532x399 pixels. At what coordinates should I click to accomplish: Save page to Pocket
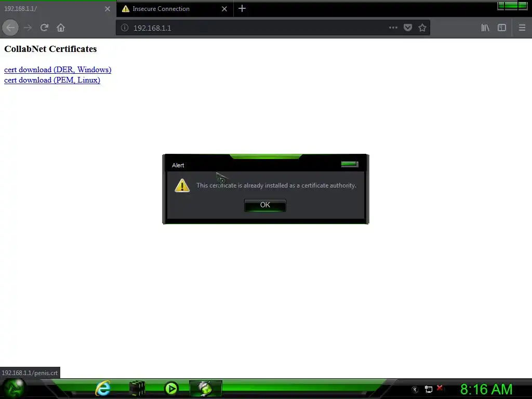coord(408,28)
